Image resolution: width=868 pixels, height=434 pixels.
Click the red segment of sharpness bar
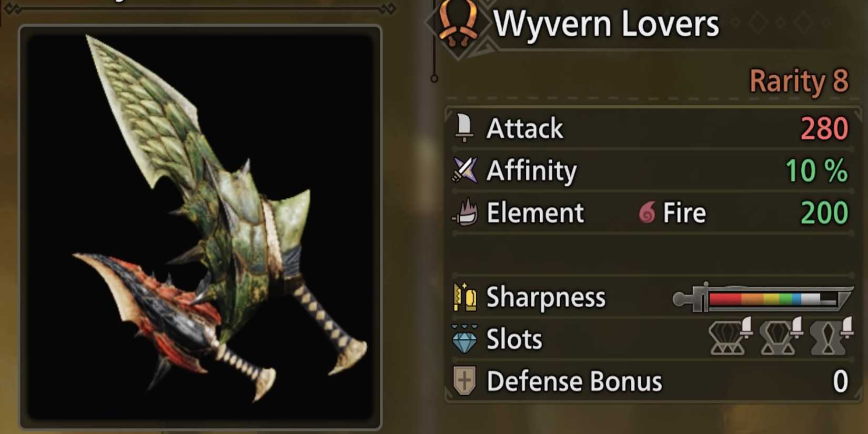pyautogui.click(x=725, y=299)
